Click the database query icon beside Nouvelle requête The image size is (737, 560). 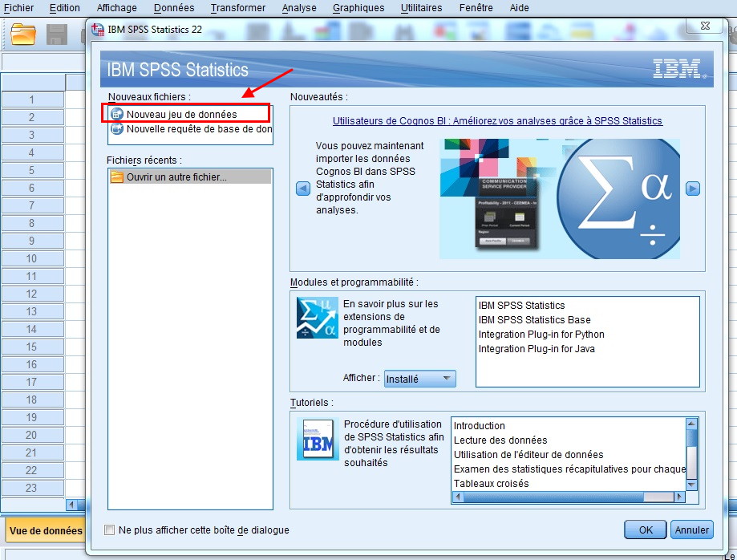[116, 129]
